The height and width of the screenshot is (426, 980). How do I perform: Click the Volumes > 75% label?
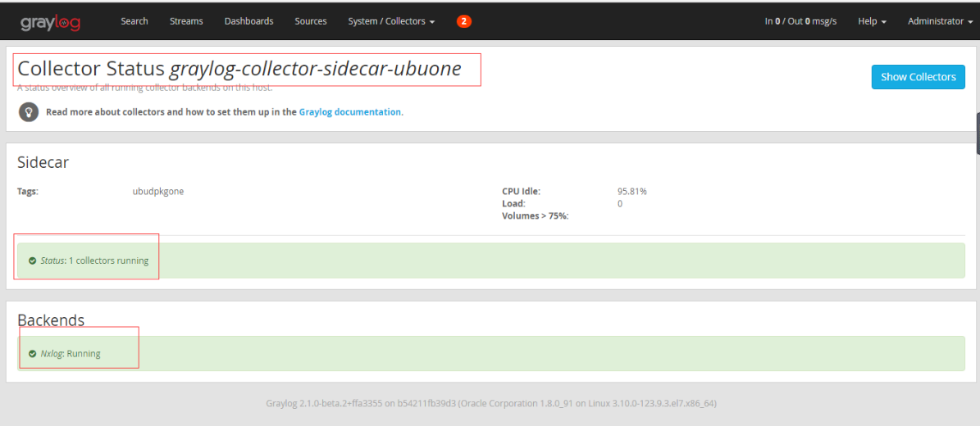[x=535, y=216]
